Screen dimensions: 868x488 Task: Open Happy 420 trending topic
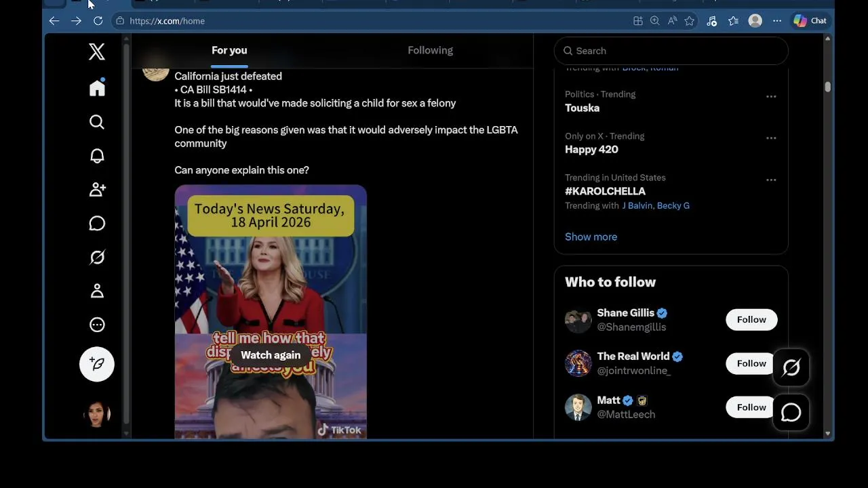(591, 149)
